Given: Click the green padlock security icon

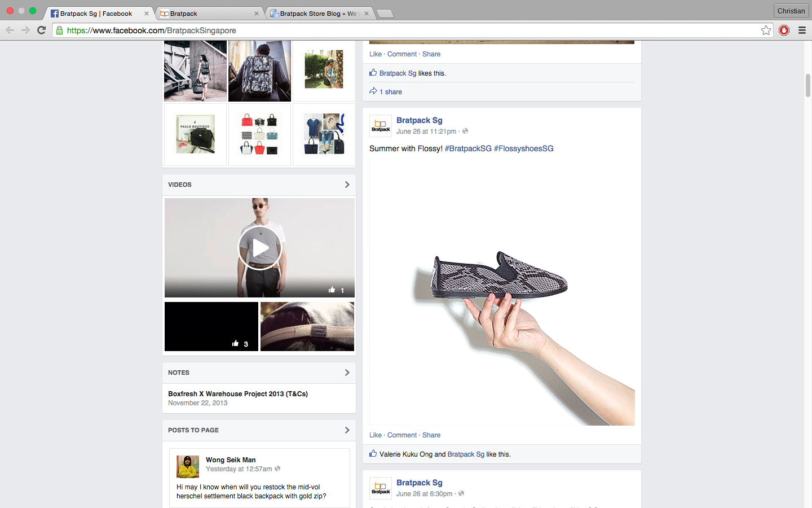Looking at the screenshot, I should (60, 30).
